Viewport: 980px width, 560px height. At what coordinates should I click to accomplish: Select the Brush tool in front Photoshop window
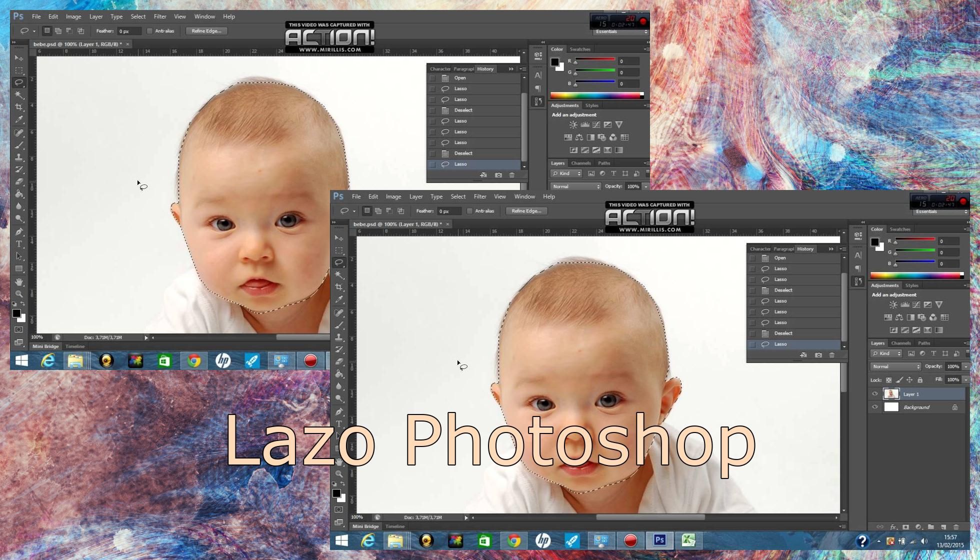coord(339,325)
